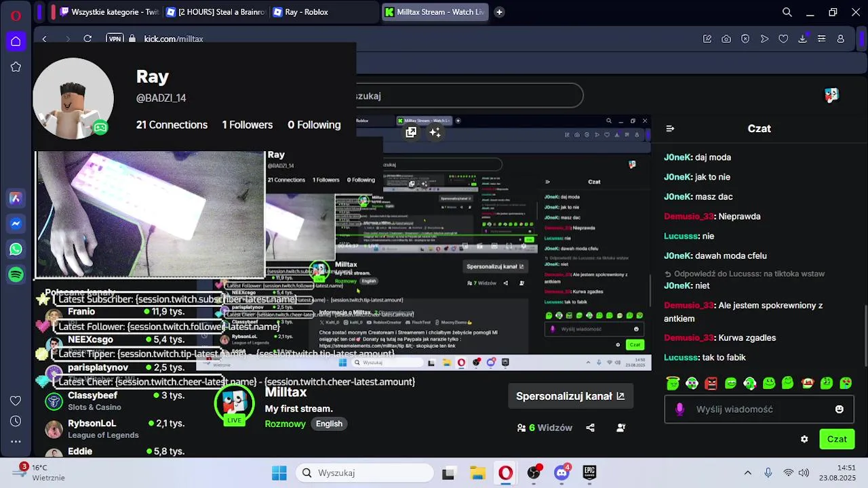Select the angry red emote
Viewport: 868px width, 488px height.
pyautogui.click(x=711, y=383)
